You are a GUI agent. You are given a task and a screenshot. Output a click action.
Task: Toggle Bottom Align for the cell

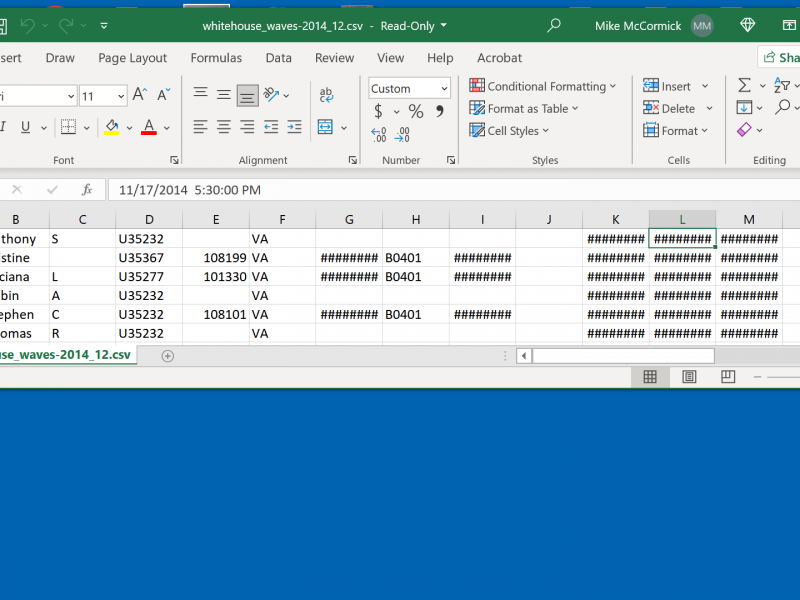pos(247,96)
